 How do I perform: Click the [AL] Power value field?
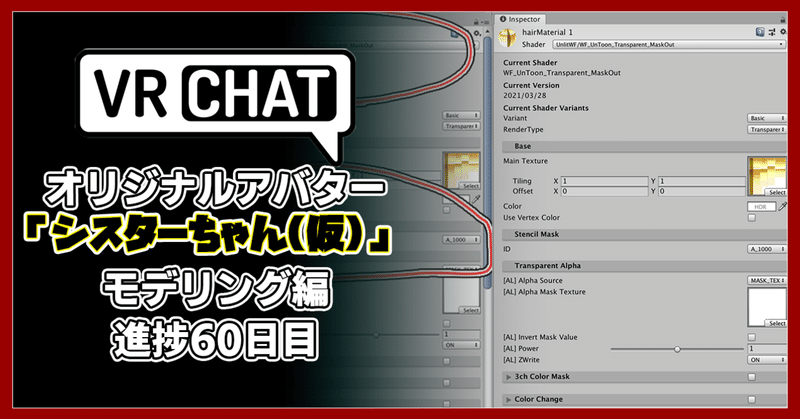(x=767, y=349)
